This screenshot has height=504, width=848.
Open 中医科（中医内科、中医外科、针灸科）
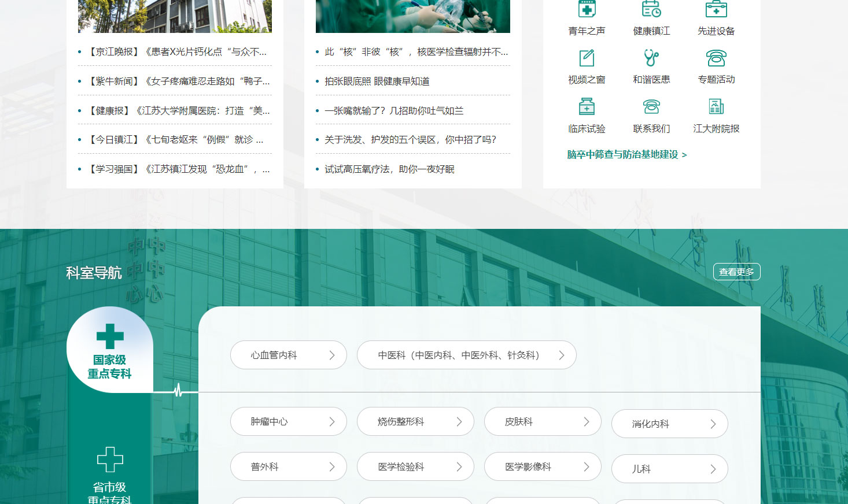[467, 355]
